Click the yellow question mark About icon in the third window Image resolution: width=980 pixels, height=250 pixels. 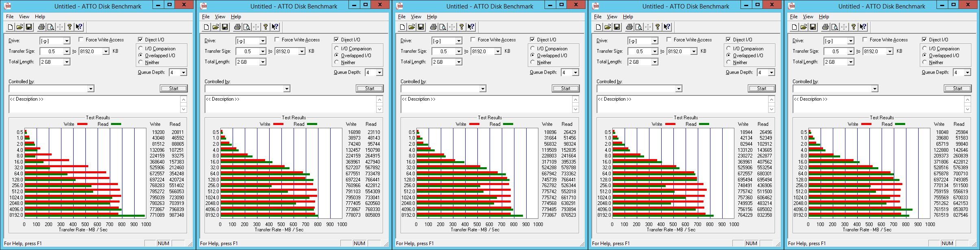(462, 27)
